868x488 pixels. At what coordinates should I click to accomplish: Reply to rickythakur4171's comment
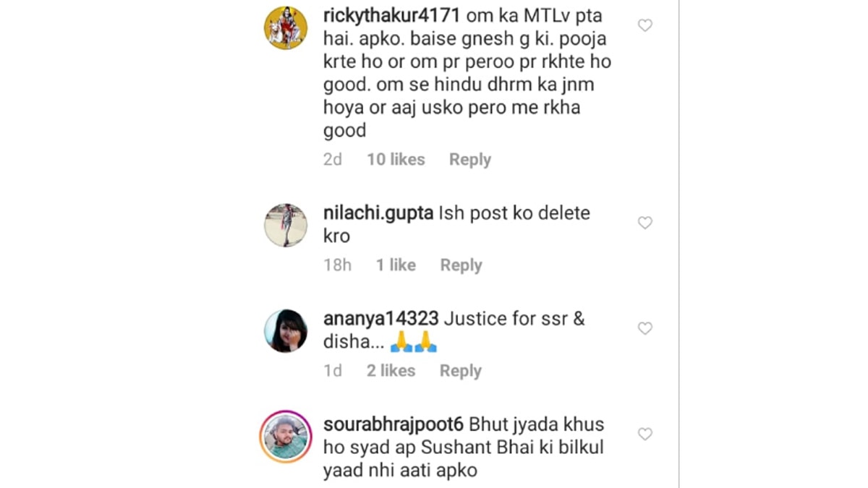pos(469,159)
